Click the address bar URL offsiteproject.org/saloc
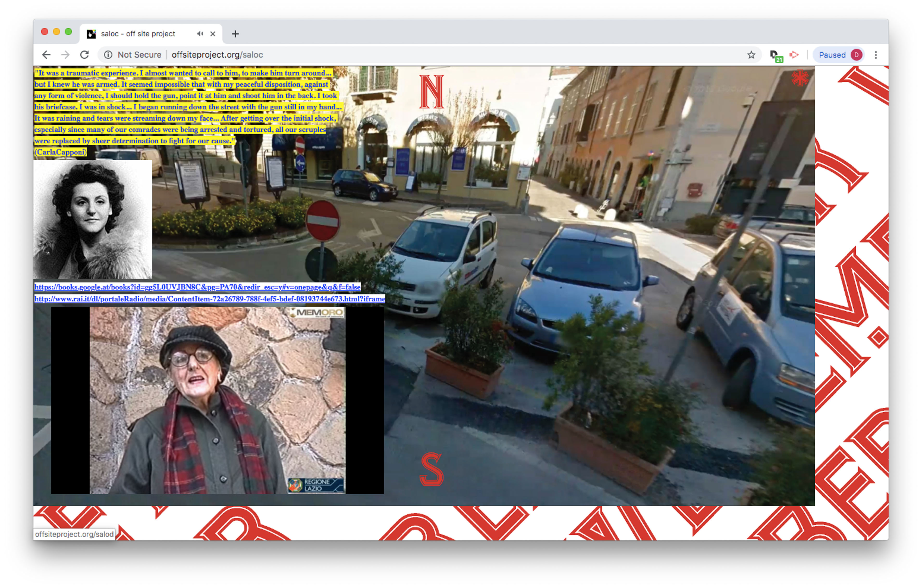Viewport: 922px width, 588px height. [217, 55]
